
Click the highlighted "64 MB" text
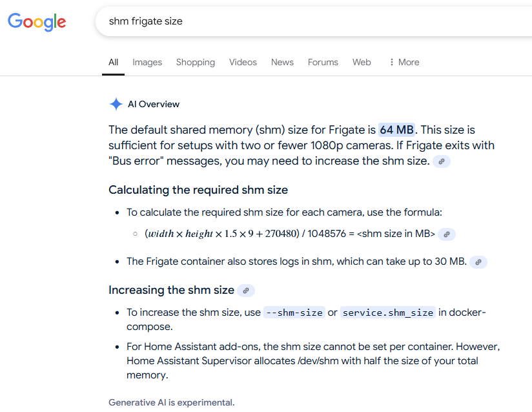point(396,130)
